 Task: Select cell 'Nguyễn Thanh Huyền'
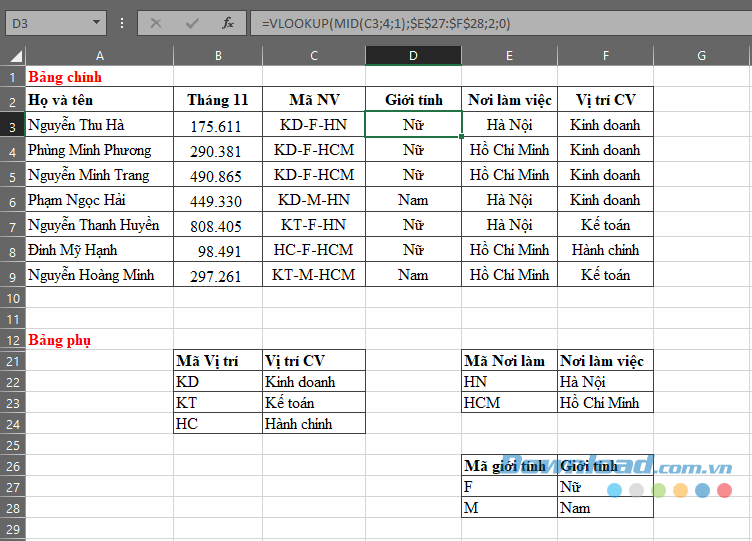99,224
